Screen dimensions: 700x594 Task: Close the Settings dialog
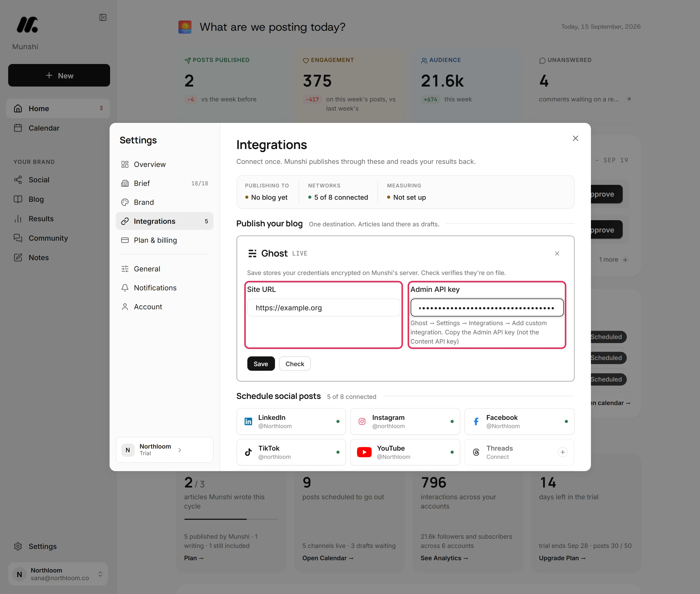click(x=575, y=139)
